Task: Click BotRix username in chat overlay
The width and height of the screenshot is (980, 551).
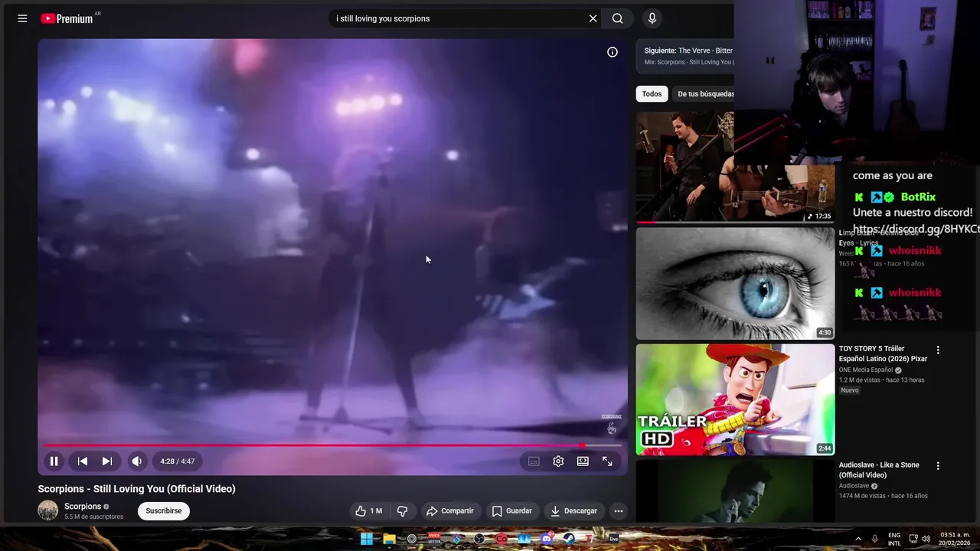Action: pyautogui.click(x=918, y=197)
